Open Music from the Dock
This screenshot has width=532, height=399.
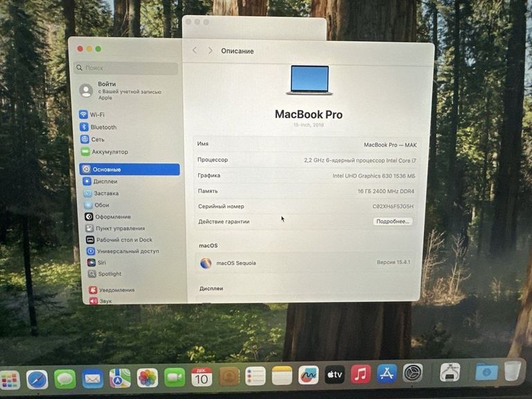(361, 374)
